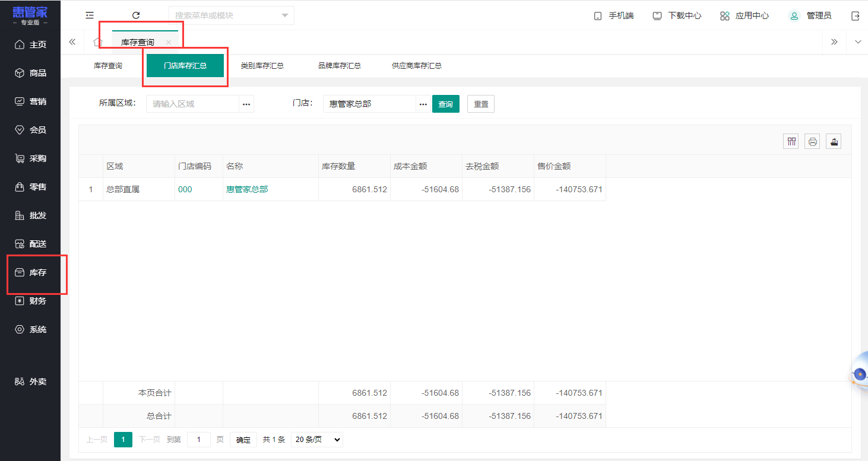The height and width of the screenshot is (461, 868).
Task: Switch to 门店库存汇总 sub-tab
Action: tap(185, 66)
